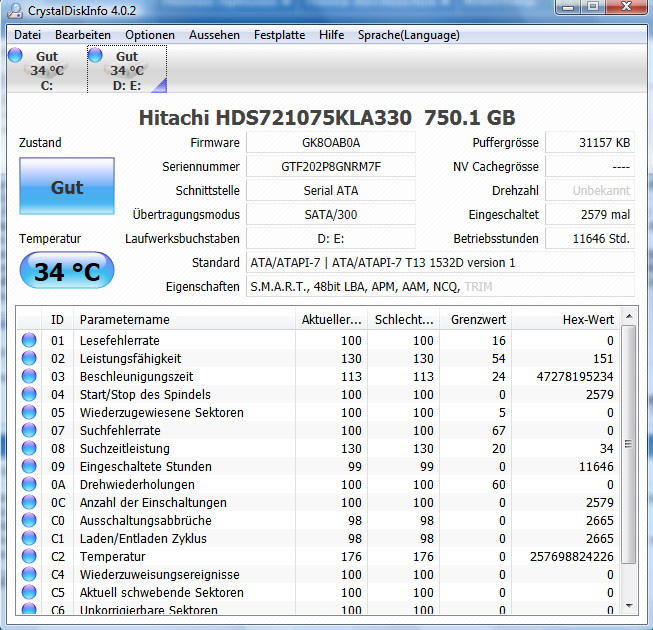
Task: Click status orb for Wiederzuweisungsereignisse row
Action: click(29, 574)
